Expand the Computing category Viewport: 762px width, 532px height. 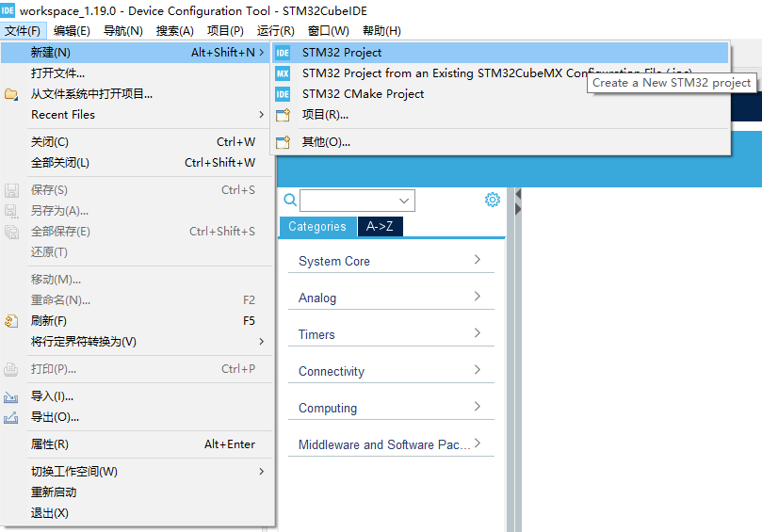pyautogui.click(x=391, y=408)
